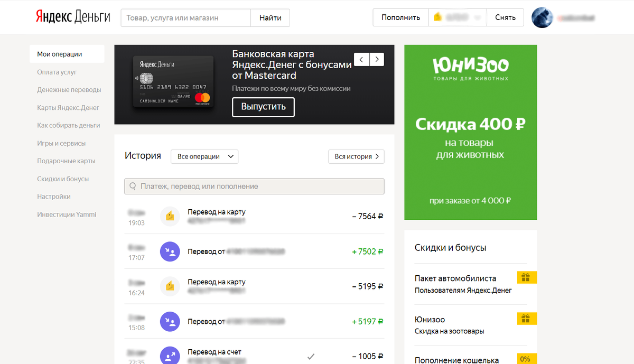The height and width of the screenshot is (364, 634).
Task: Expand the wallet balance dropdown in header
Action: (477, 17)
